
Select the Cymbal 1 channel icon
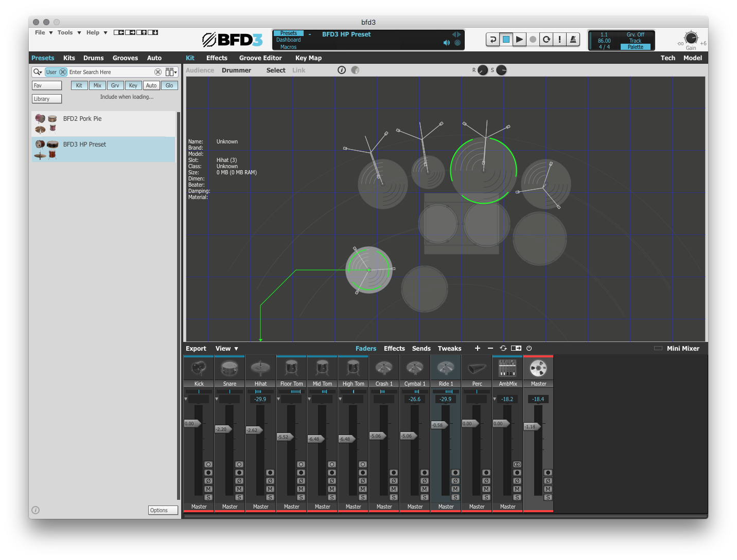[x=415, y=368]
